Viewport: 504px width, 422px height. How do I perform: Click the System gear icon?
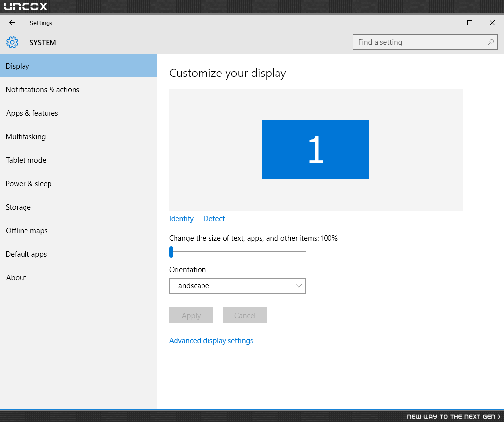click(12, 42)
